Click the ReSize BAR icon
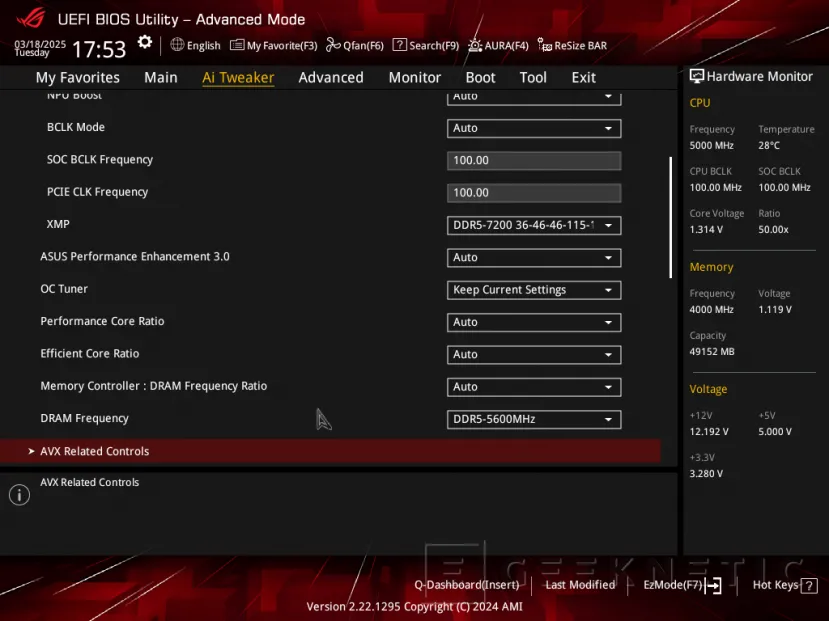The height and width of the screenshot is (621, 829). coord(545,45)
